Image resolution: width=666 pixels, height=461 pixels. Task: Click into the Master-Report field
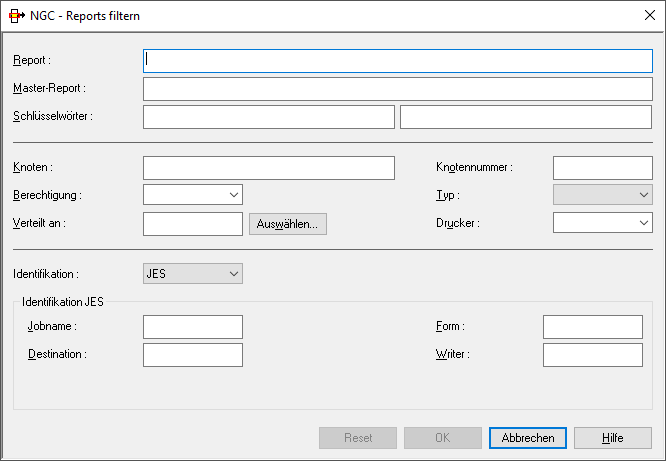398,89
